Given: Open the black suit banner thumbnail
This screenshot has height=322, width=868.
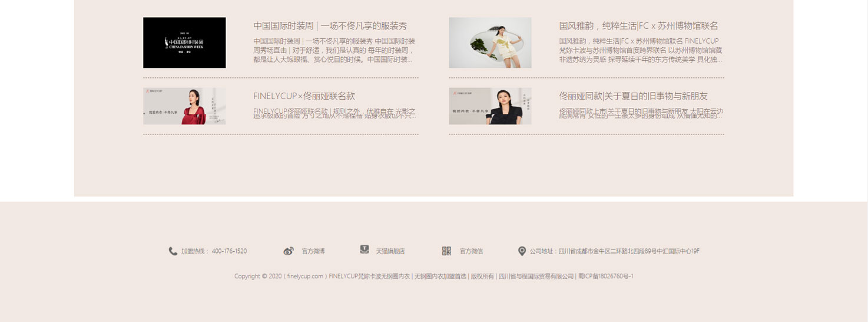Looking at the screenshot, I should (490, 106).
